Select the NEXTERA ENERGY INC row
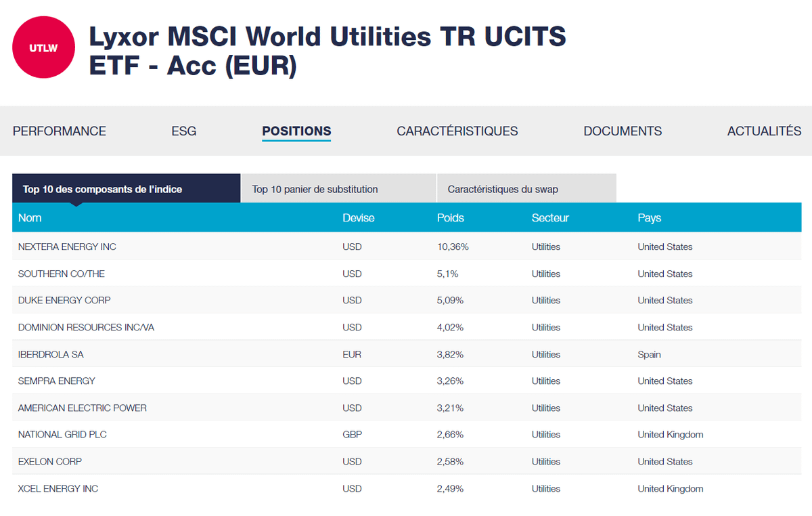Image resolution: width=812 pixels, height=516 pixels. coord(67,247)
